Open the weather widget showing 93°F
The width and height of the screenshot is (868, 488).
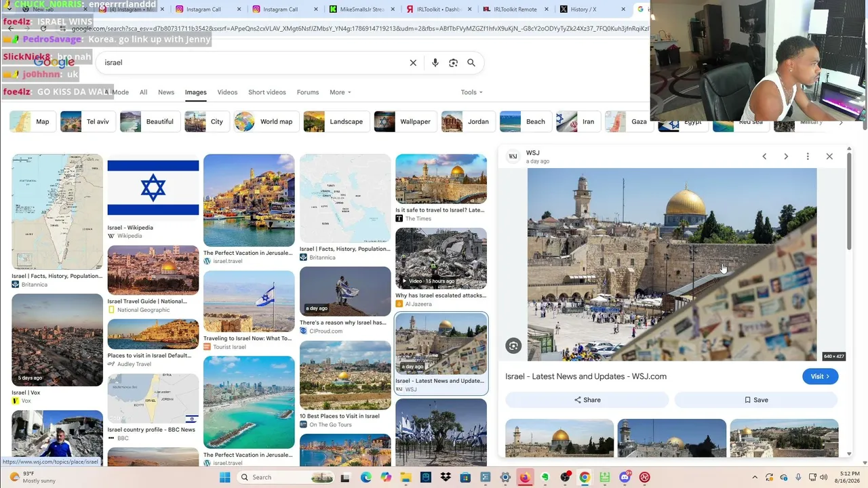click(33, 477)
